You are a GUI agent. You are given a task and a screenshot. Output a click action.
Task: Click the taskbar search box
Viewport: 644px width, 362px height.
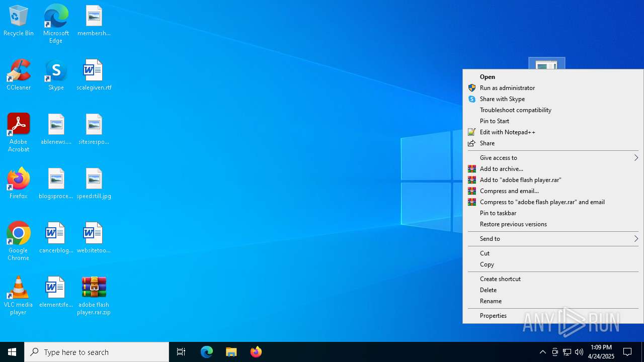point(97,352)
